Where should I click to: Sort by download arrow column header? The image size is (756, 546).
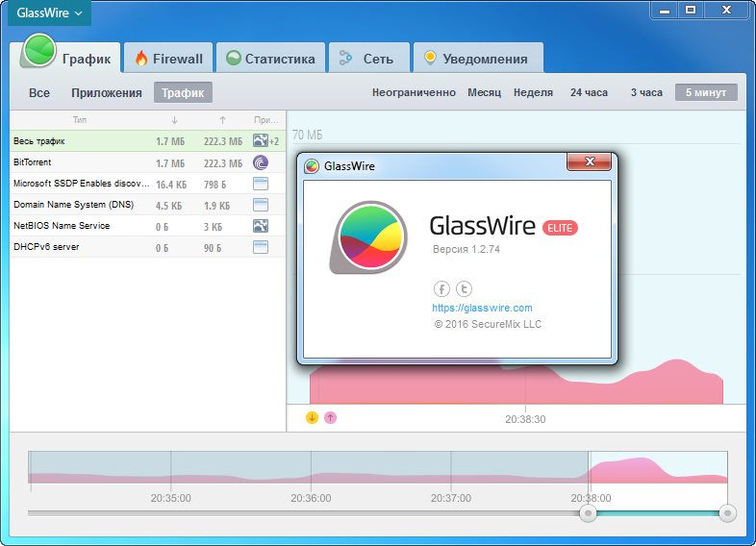point(174,120)
